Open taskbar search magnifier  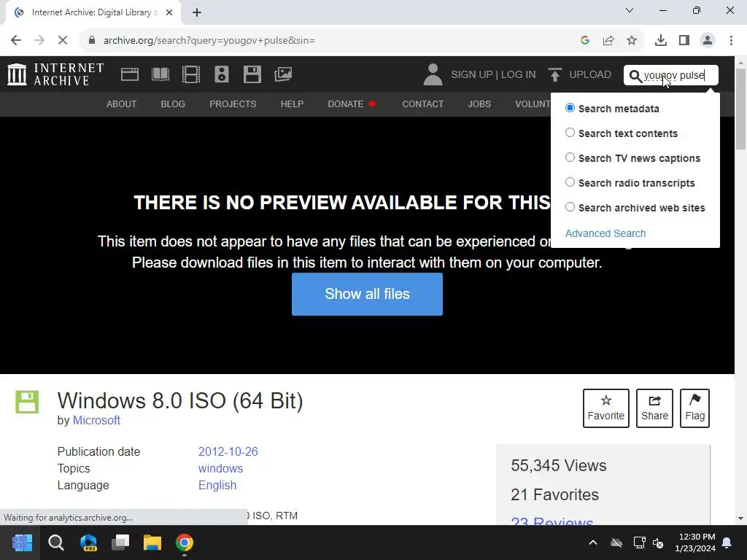pos(55,542)
